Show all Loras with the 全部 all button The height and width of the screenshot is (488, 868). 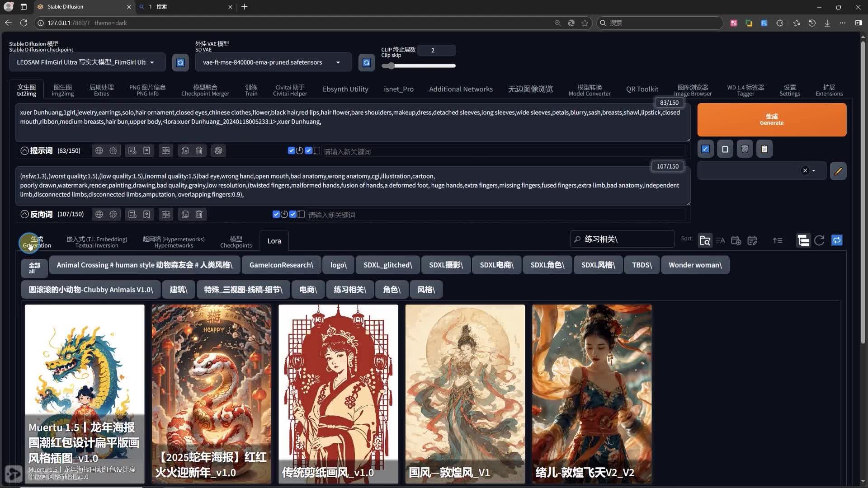point(34,268)
